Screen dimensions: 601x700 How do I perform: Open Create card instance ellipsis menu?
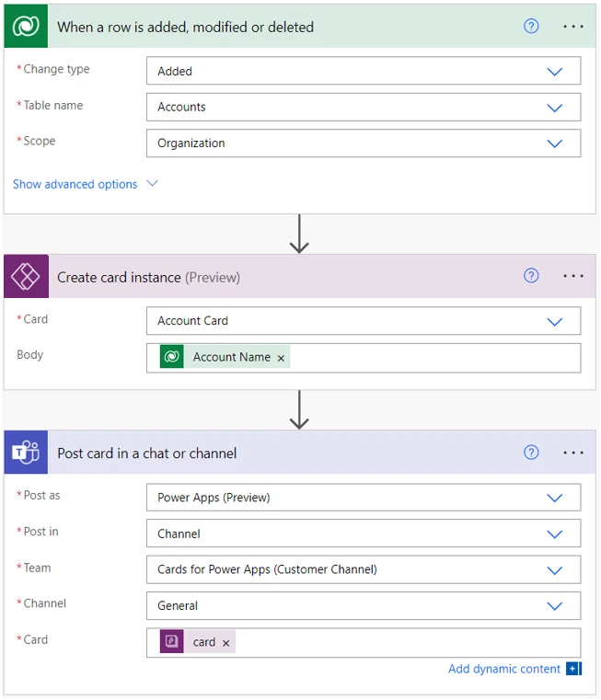pos(573,276)
